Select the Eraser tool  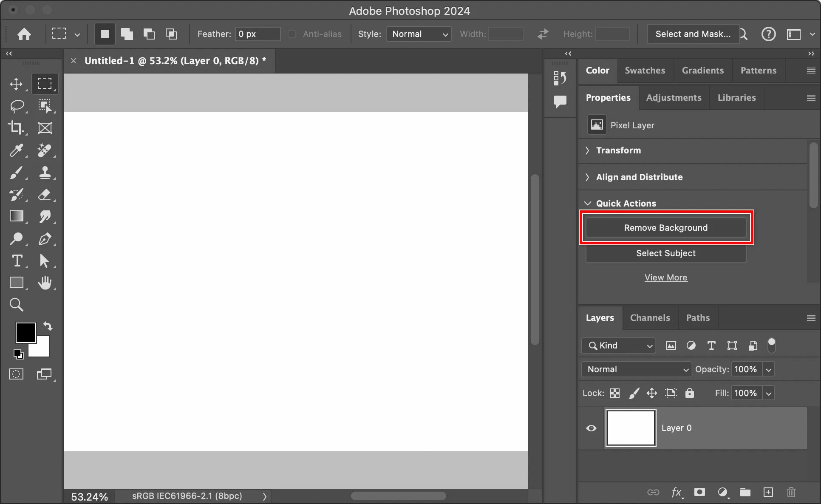point(45,195)
